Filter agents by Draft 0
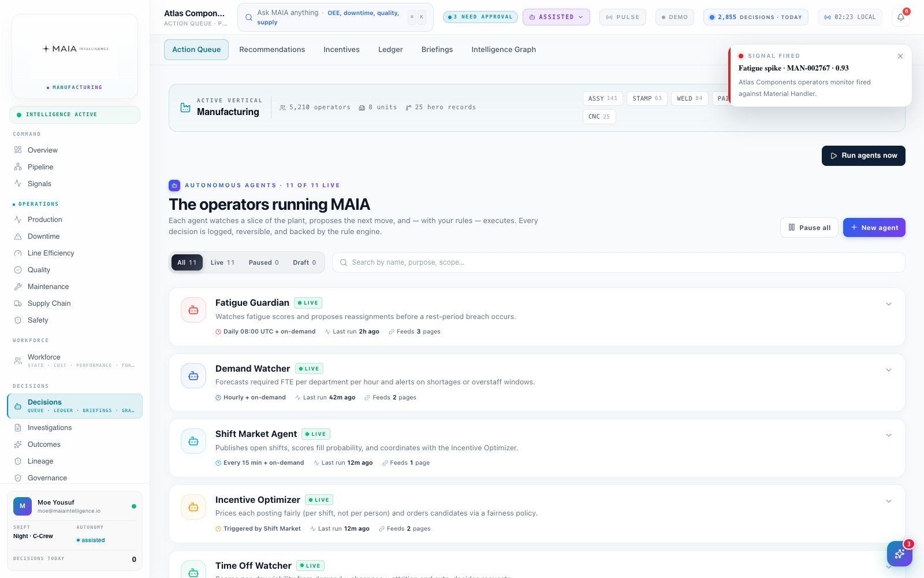 (304, 262)
